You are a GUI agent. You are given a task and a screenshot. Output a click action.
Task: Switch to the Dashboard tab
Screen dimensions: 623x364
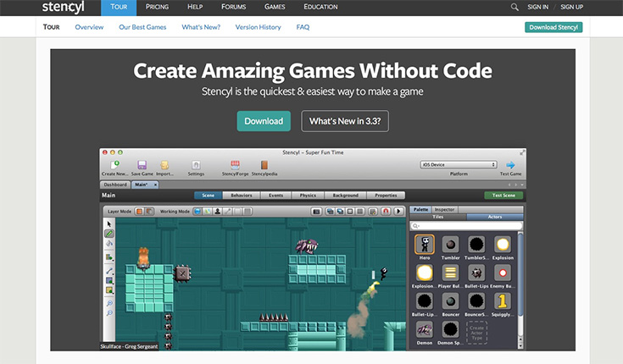point(115,185)
